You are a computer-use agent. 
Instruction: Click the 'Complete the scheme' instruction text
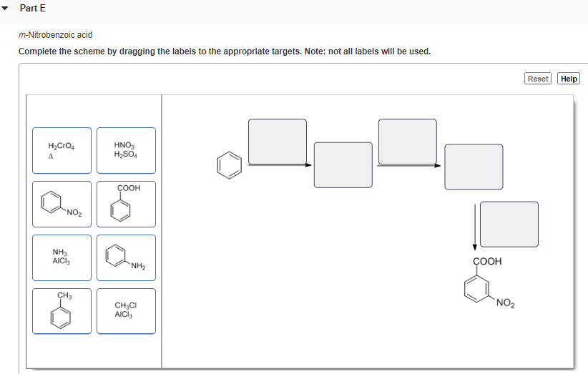tap(225, 51)
